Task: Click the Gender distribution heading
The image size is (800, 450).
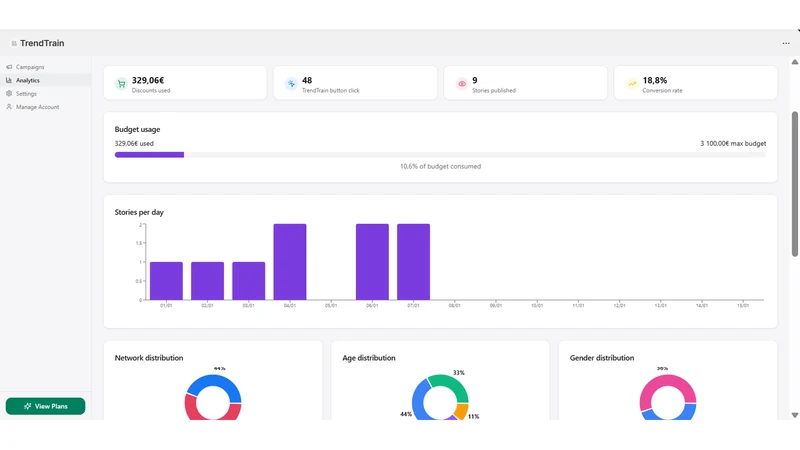Action: (602, 358)
